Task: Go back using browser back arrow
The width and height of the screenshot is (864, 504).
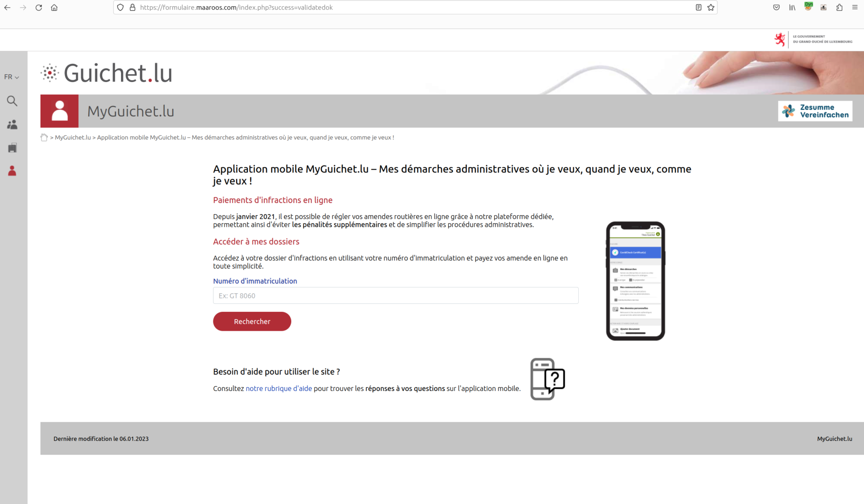Action: pyautogui.click(x=7, y=8)
